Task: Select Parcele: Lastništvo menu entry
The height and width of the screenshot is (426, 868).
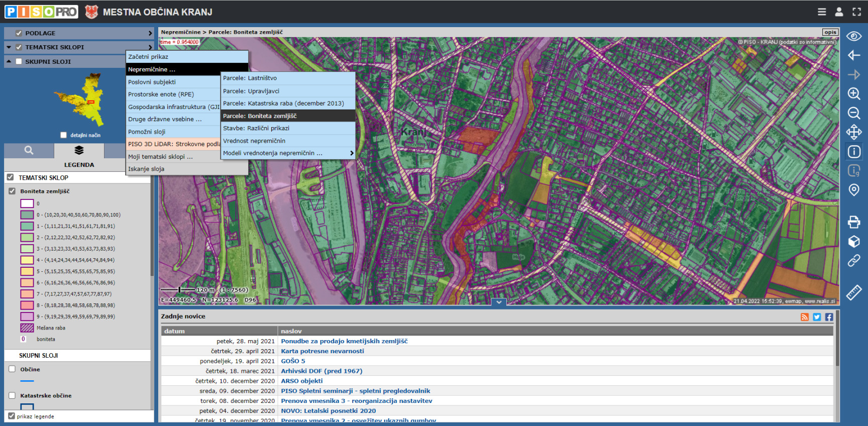Action: (250, 78)
